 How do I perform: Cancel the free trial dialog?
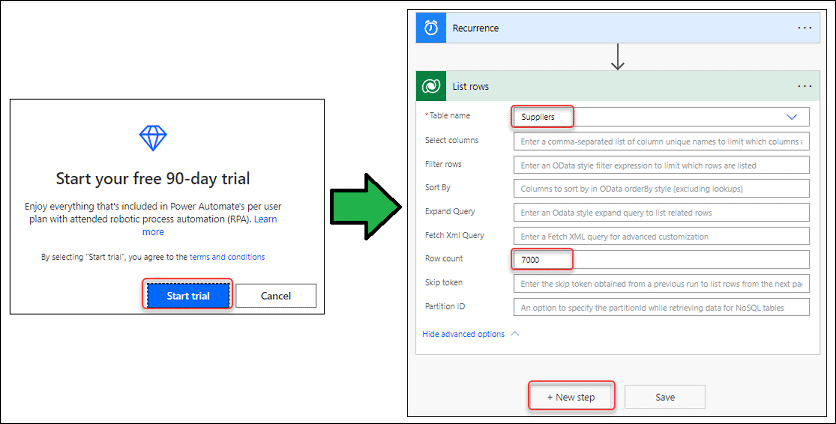coord(276,295)
